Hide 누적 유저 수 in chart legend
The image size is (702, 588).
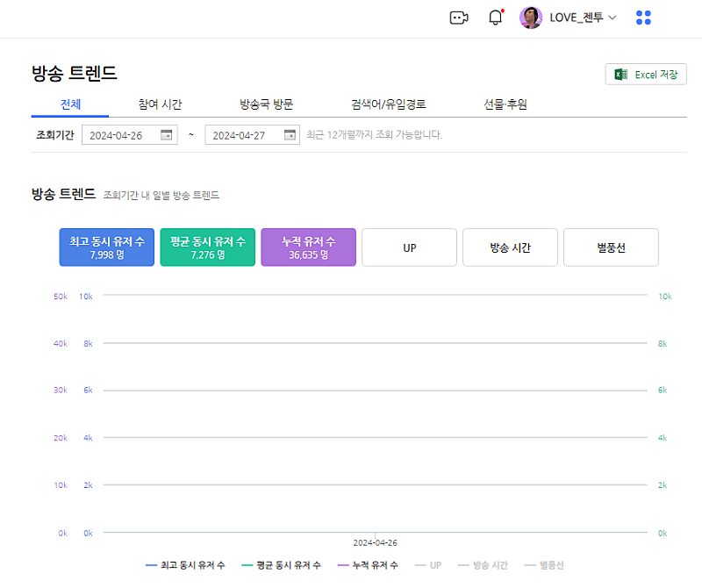[368, 565]
